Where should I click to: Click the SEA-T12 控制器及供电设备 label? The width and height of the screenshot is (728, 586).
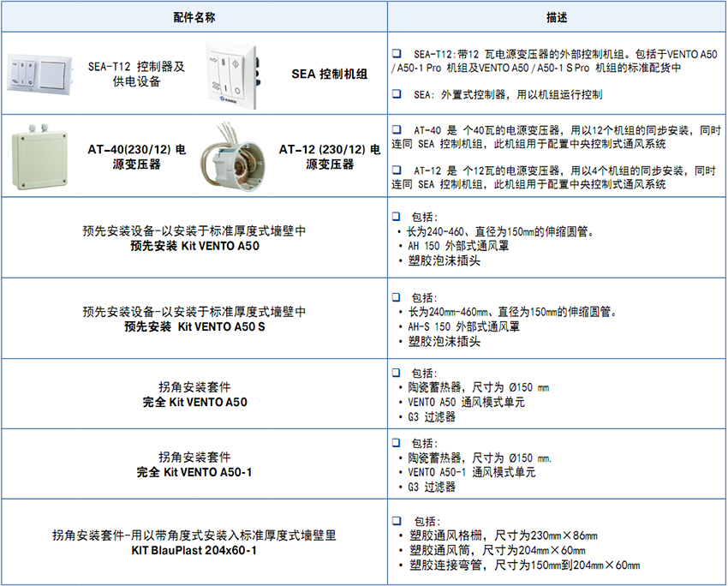click(137, 74)
